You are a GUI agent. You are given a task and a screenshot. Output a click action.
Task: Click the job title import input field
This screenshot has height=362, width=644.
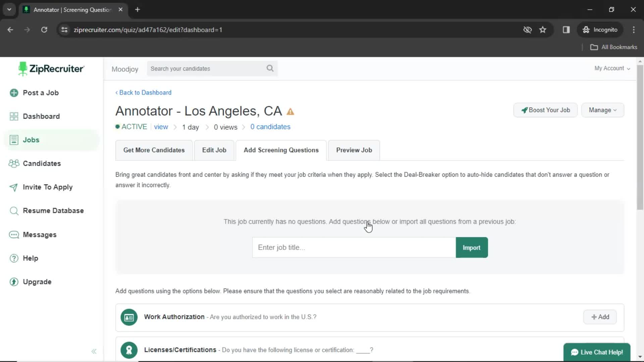(354, 247)
